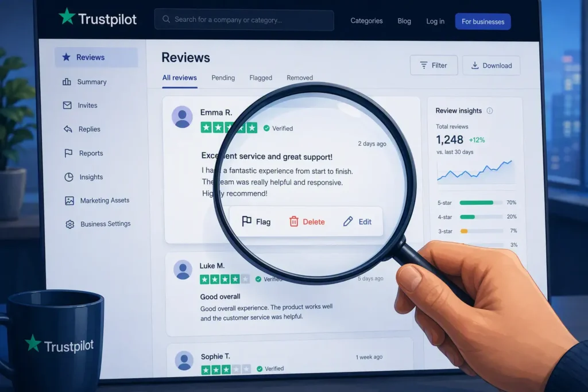Click the Filter funnel icon
This screenshot has height=392, width=588.
click(x=424, y=65)
